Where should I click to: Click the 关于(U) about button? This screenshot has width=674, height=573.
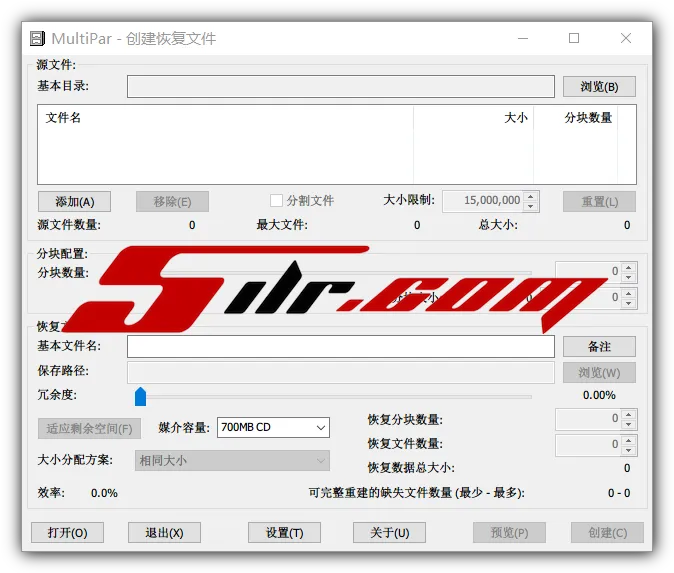pyautogui.click(x=389, y=533)
